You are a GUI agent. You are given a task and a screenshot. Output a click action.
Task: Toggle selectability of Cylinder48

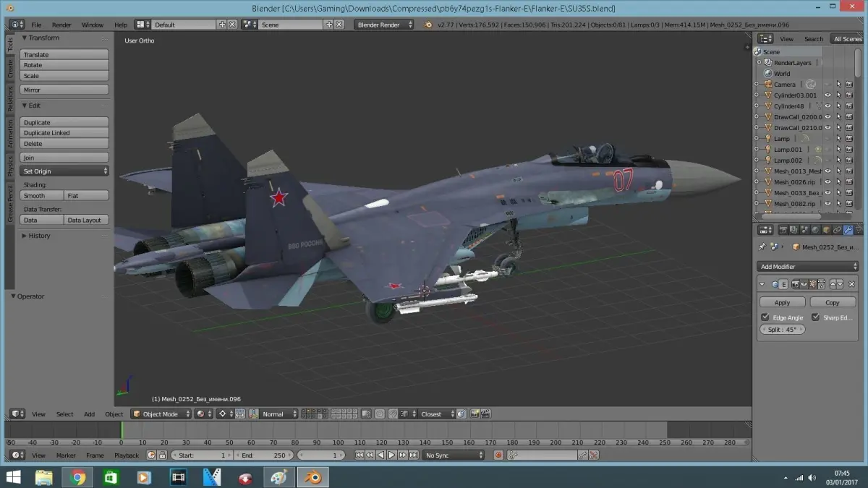839,106
